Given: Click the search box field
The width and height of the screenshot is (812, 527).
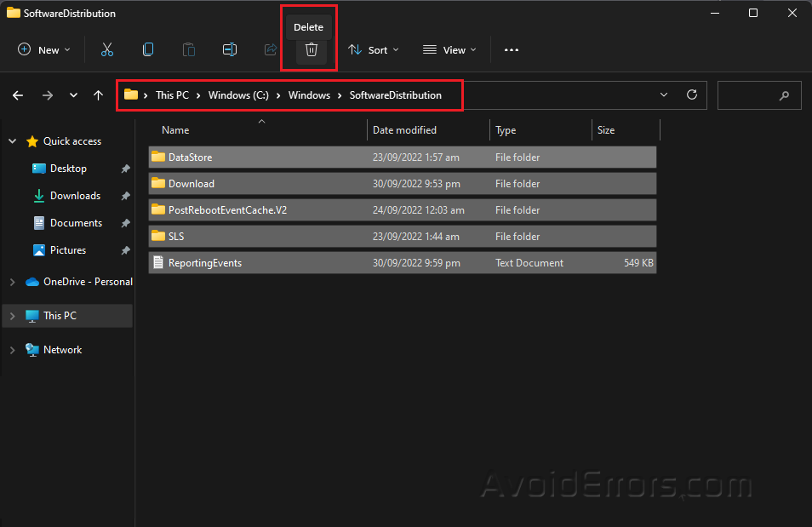Looking at the screenshot, I should [749, 95].
